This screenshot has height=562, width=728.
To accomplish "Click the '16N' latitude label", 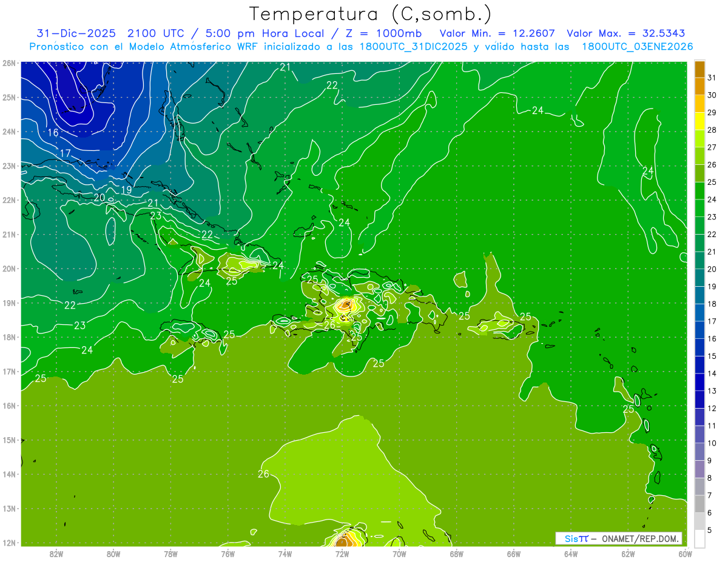I will 9,406.
